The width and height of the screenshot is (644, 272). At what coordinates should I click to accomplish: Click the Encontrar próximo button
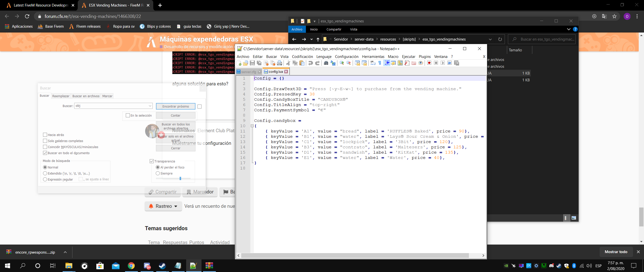pyautogui.click(x=176, y=106)
